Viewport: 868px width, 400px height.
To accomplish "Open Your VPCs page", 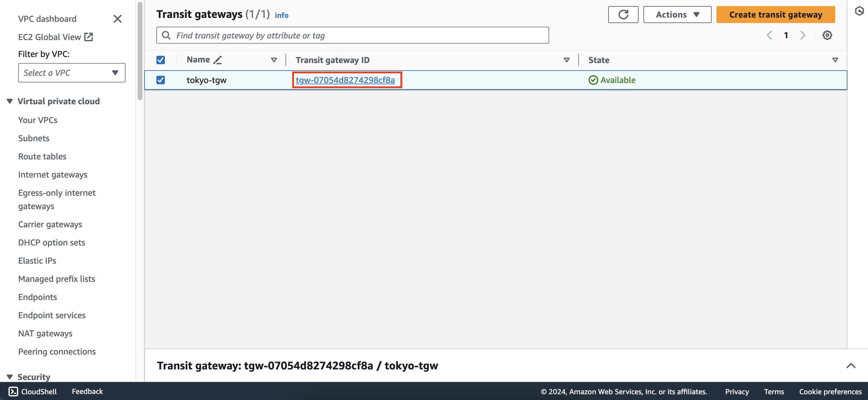I will pos(38,120).
